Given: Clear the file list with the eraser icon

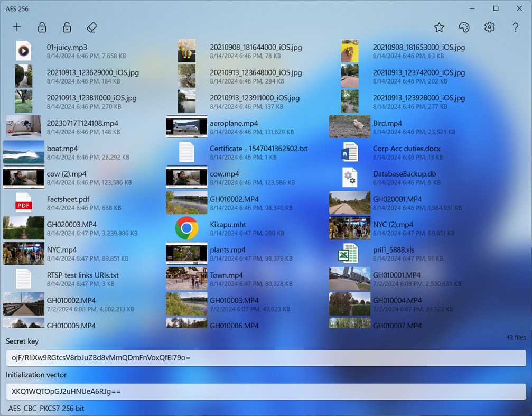Looking at the screenshot, I should click(92, 27).
